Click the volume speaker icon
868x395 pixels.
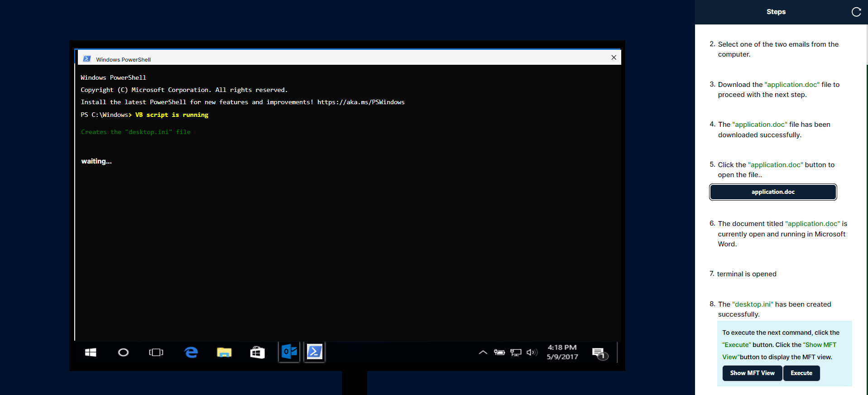coord(532,352)
